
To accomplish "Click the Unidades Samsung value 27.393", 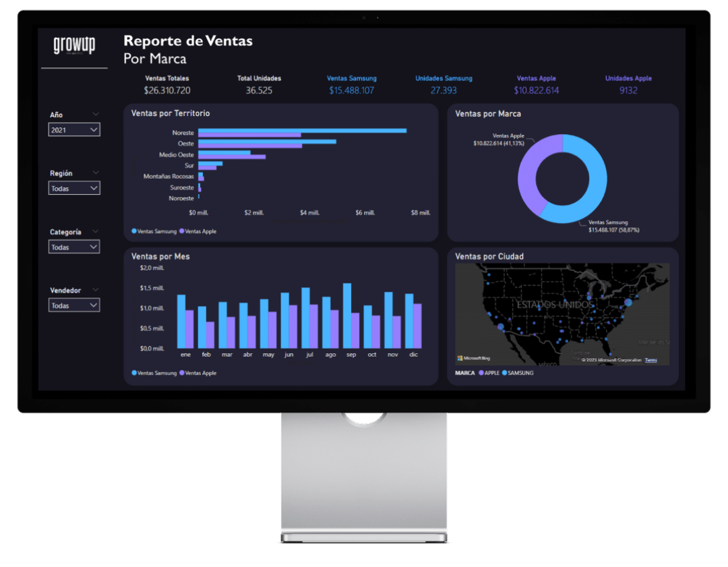I will (x=444, y=90).
